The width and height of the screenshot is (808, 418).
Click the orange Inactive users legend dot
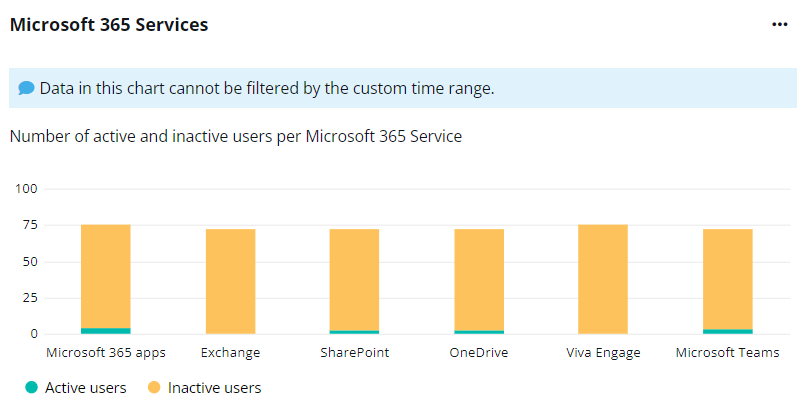[154, 387]
